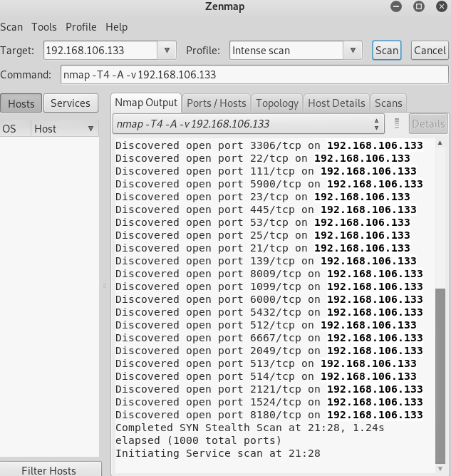Click the line 'Discovered open port 2049/tcp'
The height and width of the screenshot is (476, 451).
(269, 351)
